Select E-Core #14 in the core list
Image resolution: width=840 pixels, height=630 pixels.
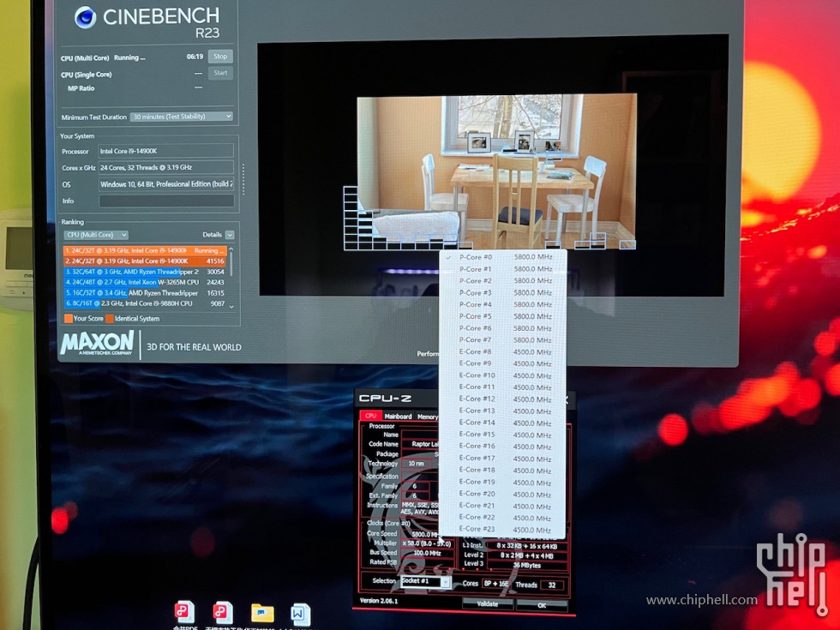tap(502, 423)
